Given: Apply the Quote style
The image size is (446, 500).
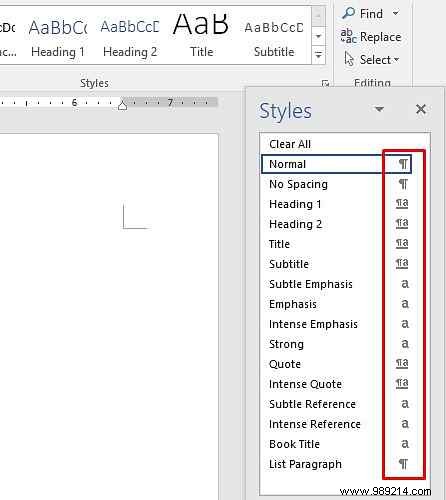Looking at the screenshot, I should (x=336, y=364).
